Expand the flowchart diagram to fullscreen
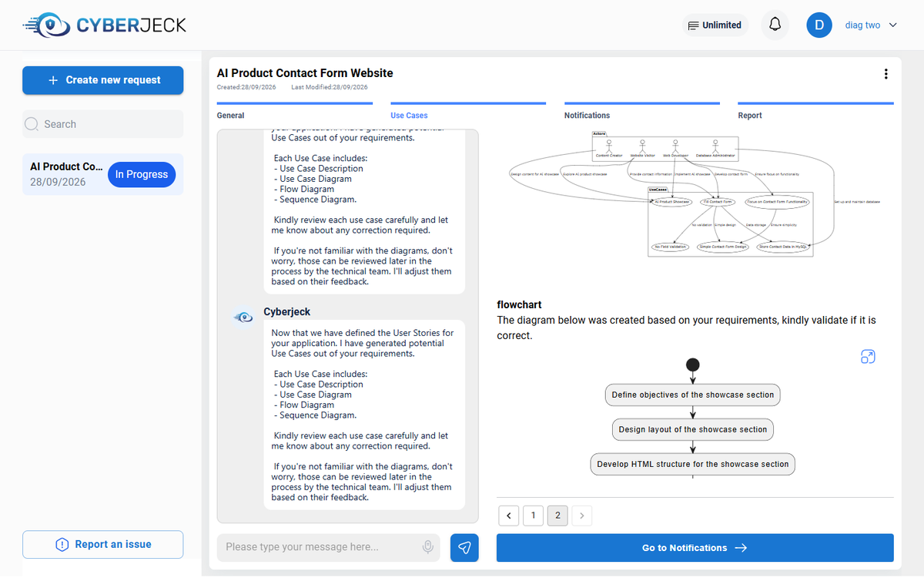Viewport: 924px width, 578px height. point(868,357)
